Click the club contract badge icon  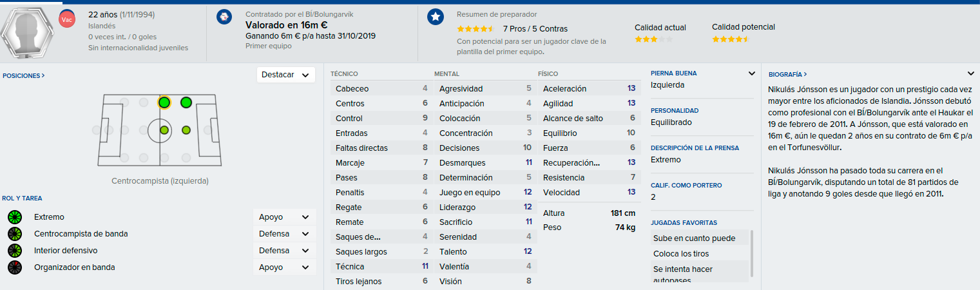coord(224,17)
